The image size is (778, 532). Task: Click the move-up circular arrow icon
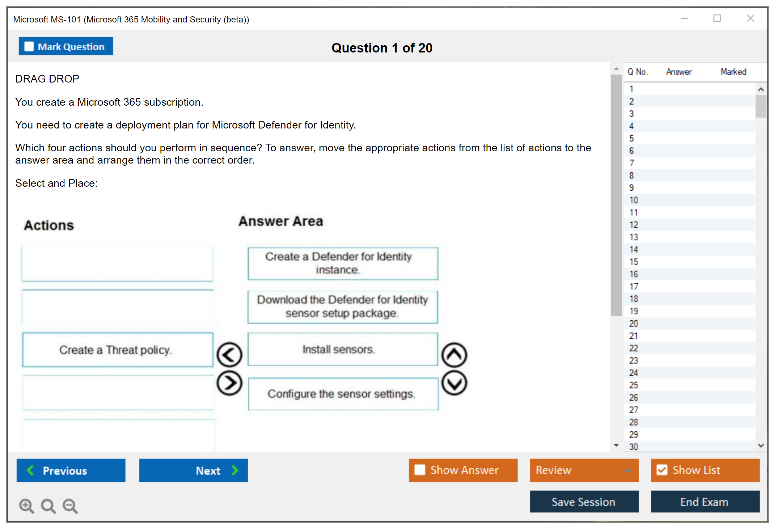click(x=454, y=355)
